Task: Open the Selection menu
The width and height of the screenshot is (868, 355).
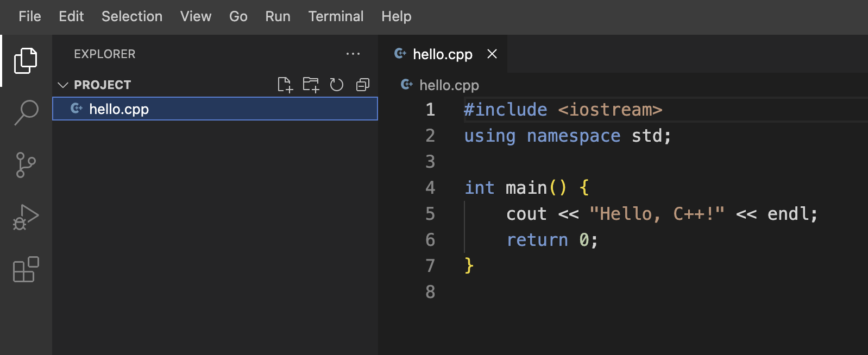Action: click(132, 16)
